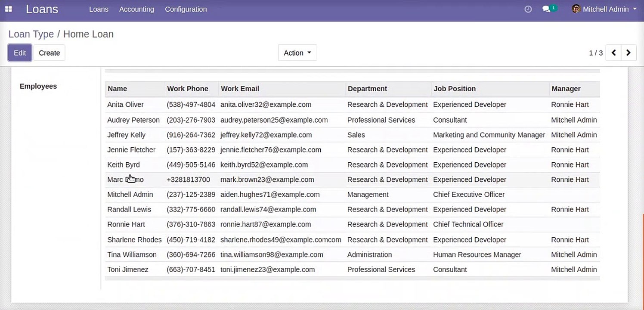The image size is (644, 310).
Task: Open Jeffrey Kelly employee row
Action: point(352,135)
